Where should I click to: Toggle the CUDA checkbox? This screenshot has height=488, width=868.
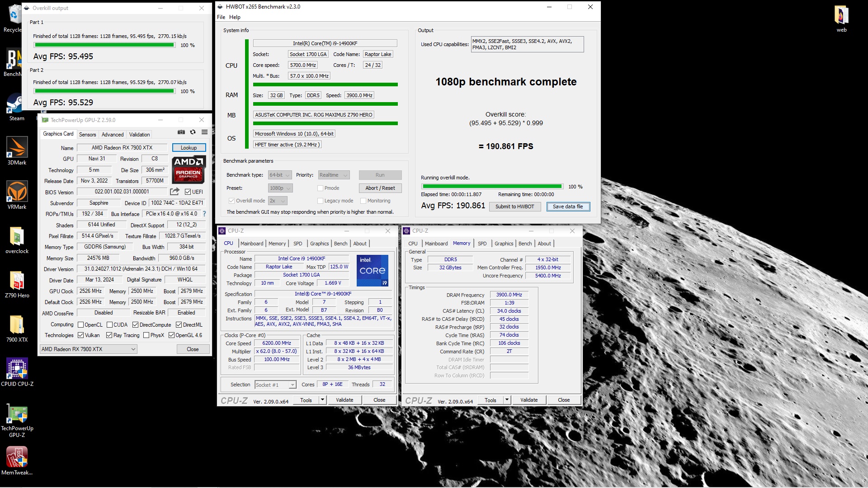[x=110, y=325]
